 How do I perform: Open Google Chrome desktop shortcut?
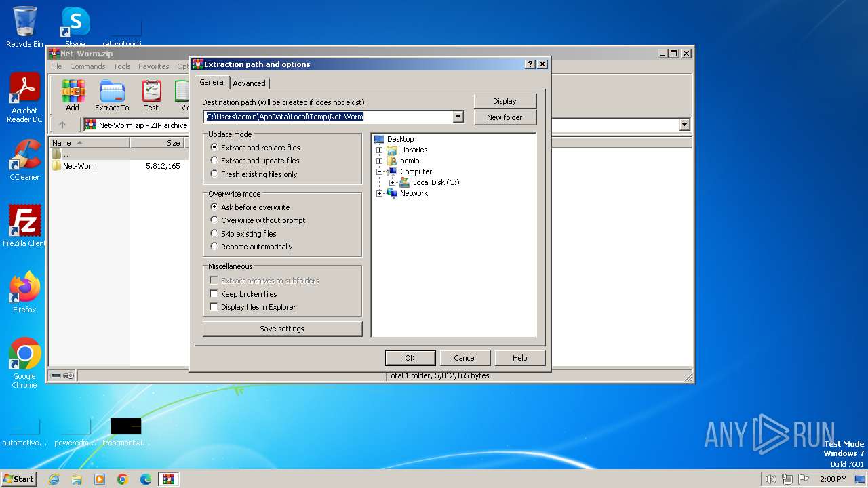point(24,363)
